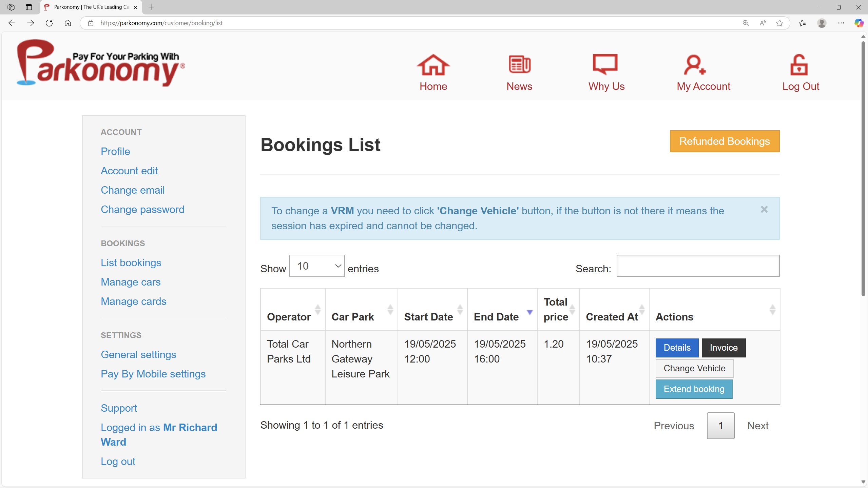
Task: Open tab actions menu icon
Action: coord(29,7)
